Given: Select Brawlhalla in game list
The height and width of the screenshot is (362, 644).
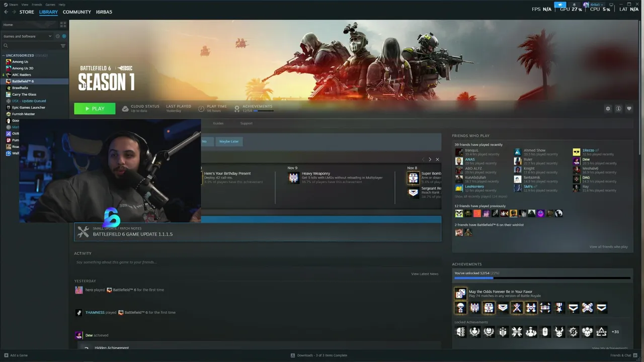Looking at the screenshot, I should coord(20,88).
